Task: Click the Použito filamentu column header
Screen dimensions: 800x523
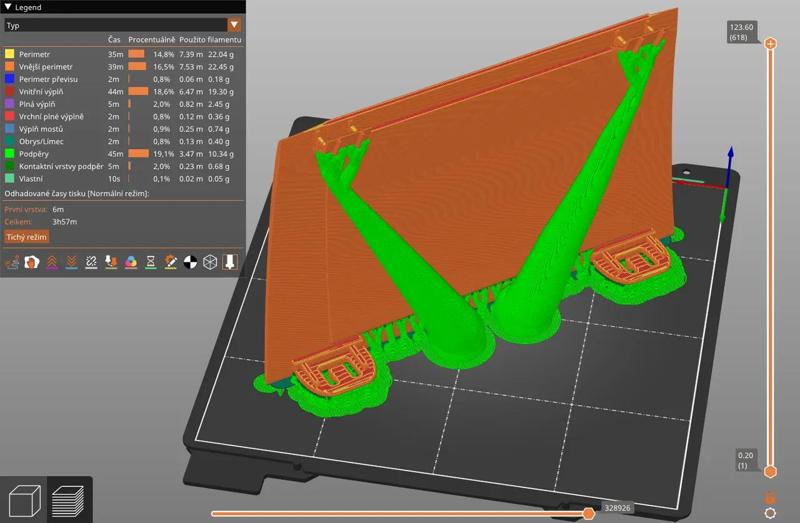Action: pyautogui.click(x=210, y=39)
